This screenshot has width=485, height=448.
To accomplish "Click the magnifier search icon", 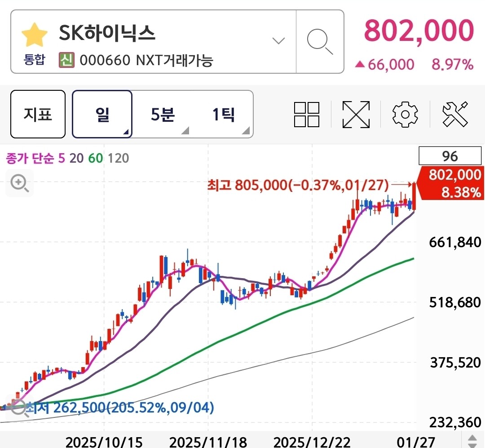I will [x=320, y=42].
